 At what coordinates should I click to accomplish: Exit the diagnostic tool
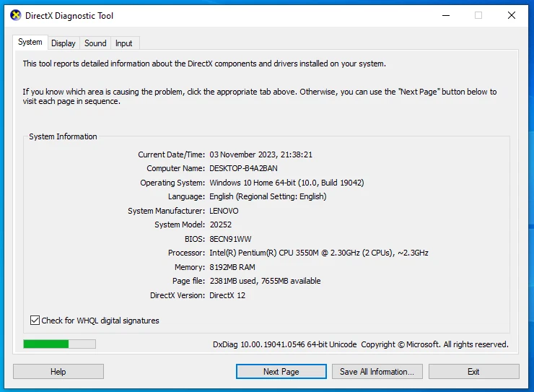point(473,372)
